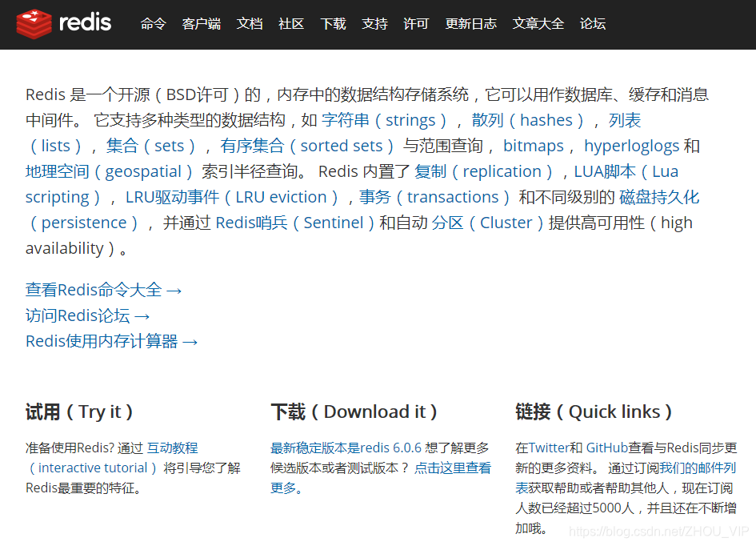
Task: Go to the 社区 navigation item
Action: pos(291,24)
